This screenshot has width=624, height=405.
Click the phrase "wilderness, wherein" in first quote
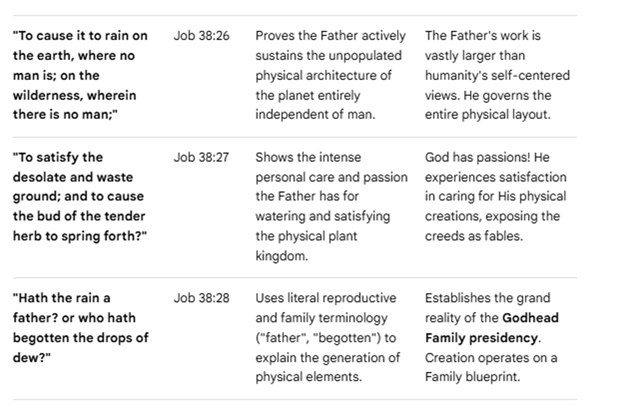74,95
